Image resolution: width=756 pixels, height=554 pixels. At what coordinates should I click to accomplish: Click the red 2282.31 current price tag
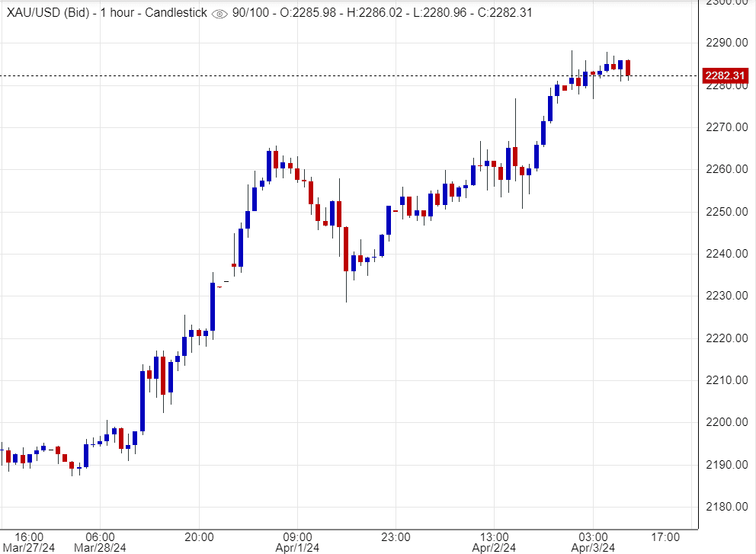click(x=724, y=75)
